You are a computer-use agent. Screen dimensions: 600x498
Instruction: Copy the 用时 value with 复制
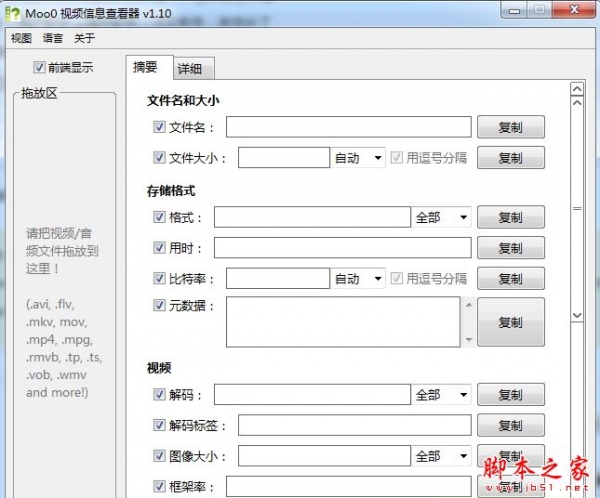point(511,248)
